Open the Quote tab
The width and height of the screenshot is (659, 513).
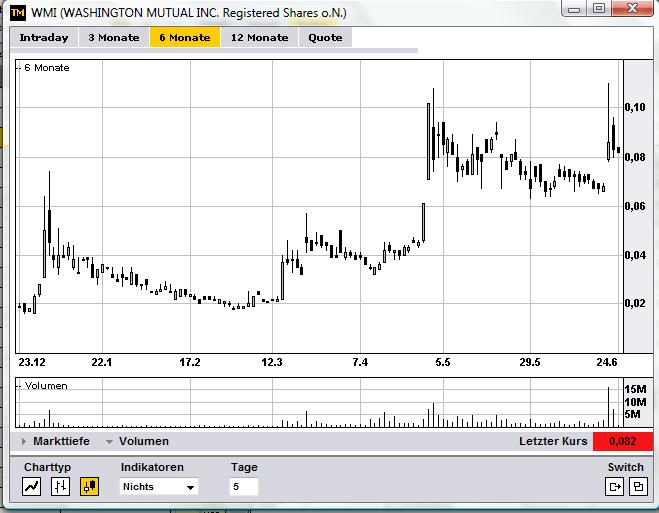pyautogui.click(x=325, y=37)
